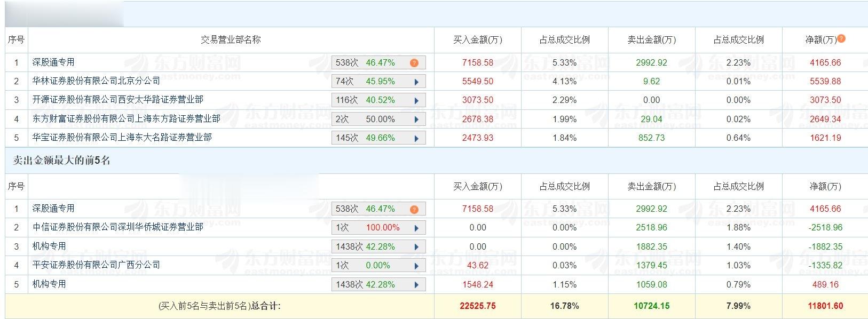Select the sell amount 852.73 cell
868x319 pixels.
[652, 138]
